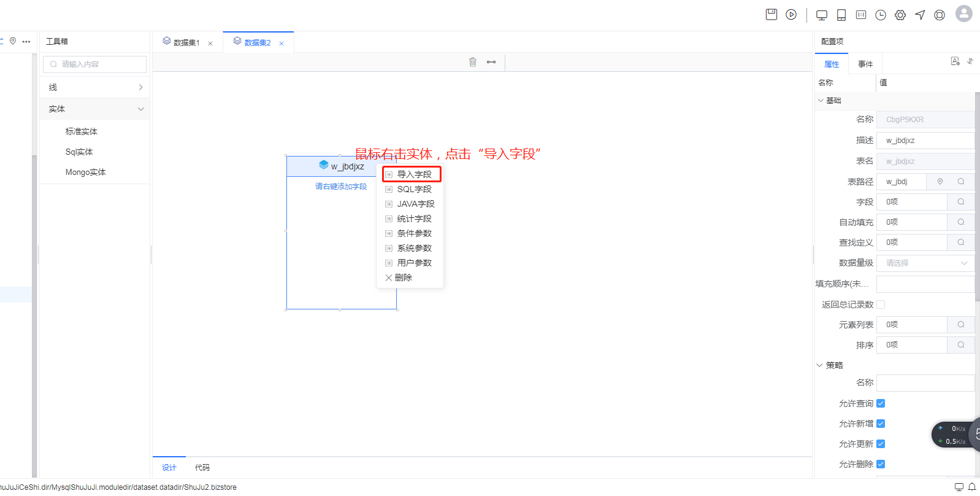Open the history clock icon
This screenshot has width=980, height=496.
pos(881,15)
